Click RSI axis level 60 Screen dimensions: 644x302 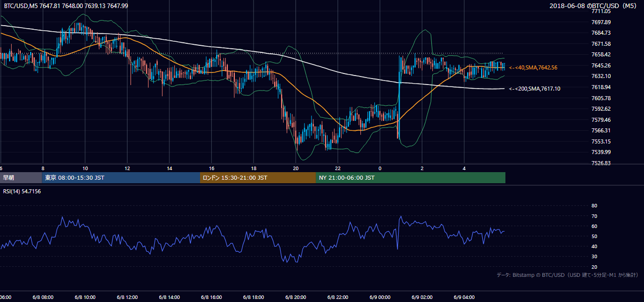pyautogui.click(x=594, y=226)
